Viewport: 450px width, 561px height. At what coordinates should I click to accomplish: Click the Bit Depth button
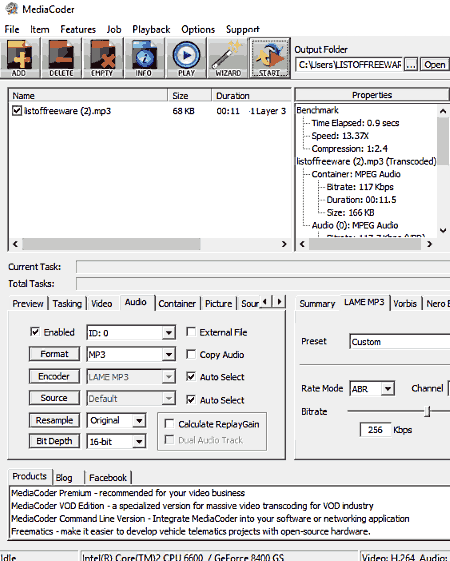54,441
